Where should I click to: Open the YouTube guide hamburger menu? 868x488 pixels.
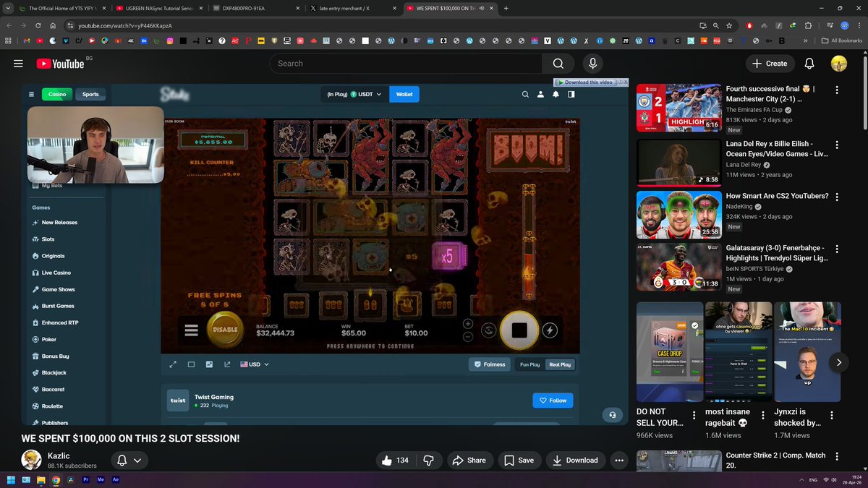[x=18, y=64]
